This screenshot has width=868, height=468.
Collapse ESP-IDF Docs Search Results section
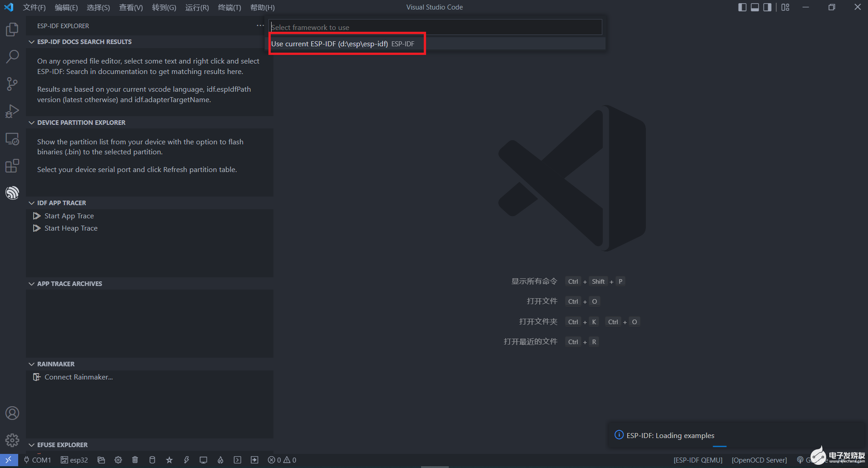click(149, 42)
